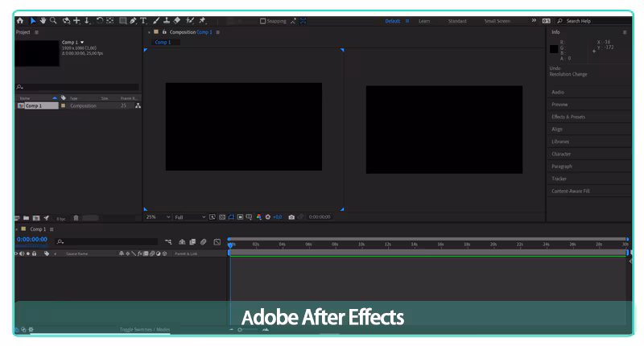
Task: Toggle the Transparency Grid button in viewer
Action: (x=222, y=217)
